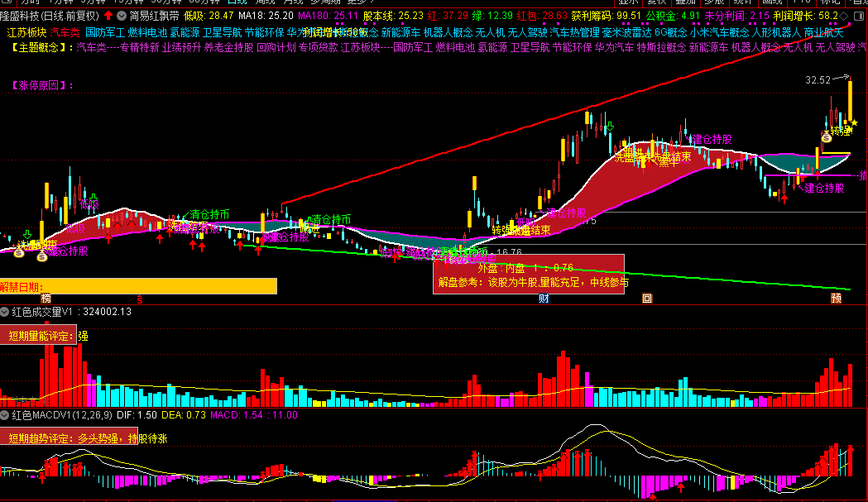
Task: Click the 【主题概念】 heading
Action: [x=42, y=48]
